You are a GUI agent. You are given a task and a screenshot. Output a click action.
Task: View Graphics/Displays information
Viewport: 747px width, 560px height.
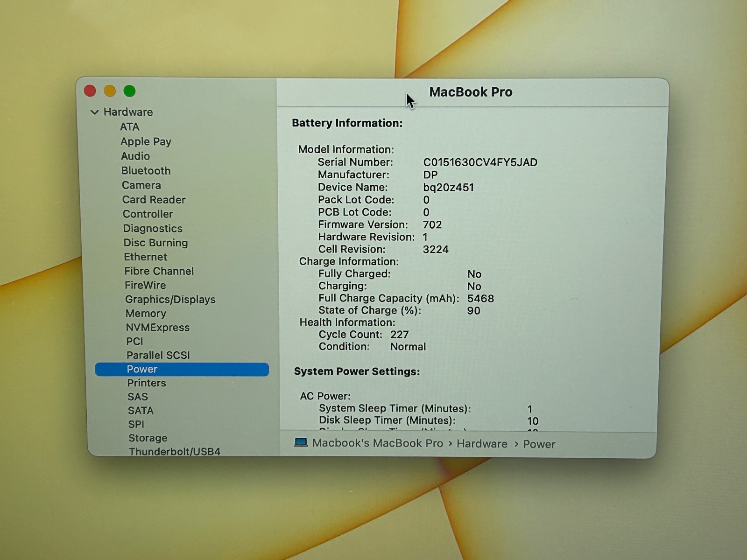pos(170,300)
